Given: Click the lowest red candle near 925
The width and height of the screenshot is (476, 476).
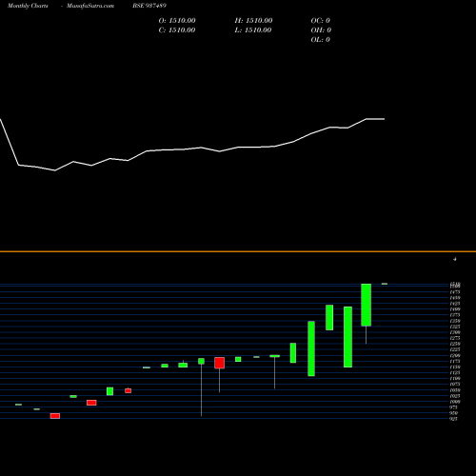Looking at the screenshot, I should 55,416.
